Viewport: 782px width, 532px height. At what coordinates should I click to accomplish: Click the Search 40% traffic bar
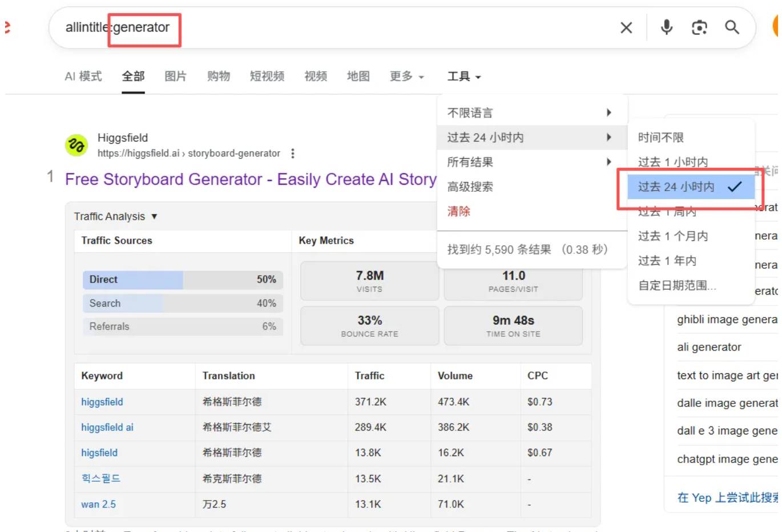183,303
